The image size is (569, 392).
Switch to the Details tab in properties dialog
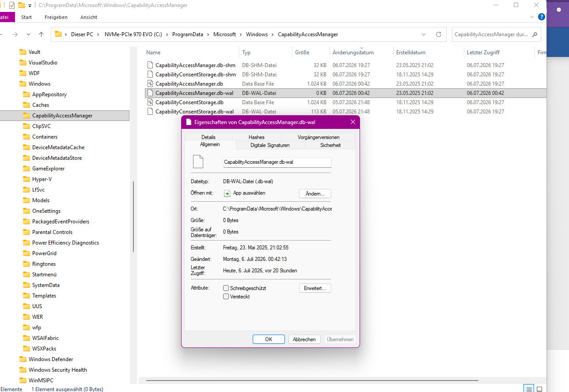(x=209, y=137)
